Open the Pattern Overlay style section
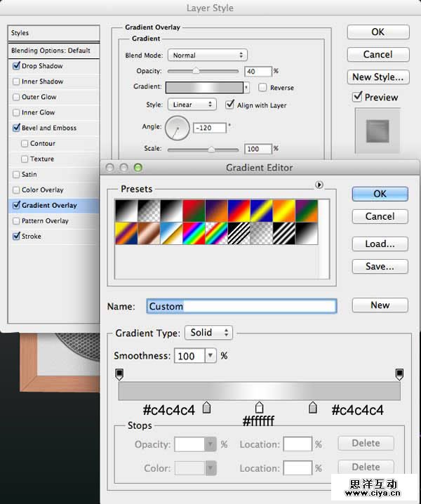Image resolution: width=421 pixels, height=504 pixels. click(x=45, y=220)
